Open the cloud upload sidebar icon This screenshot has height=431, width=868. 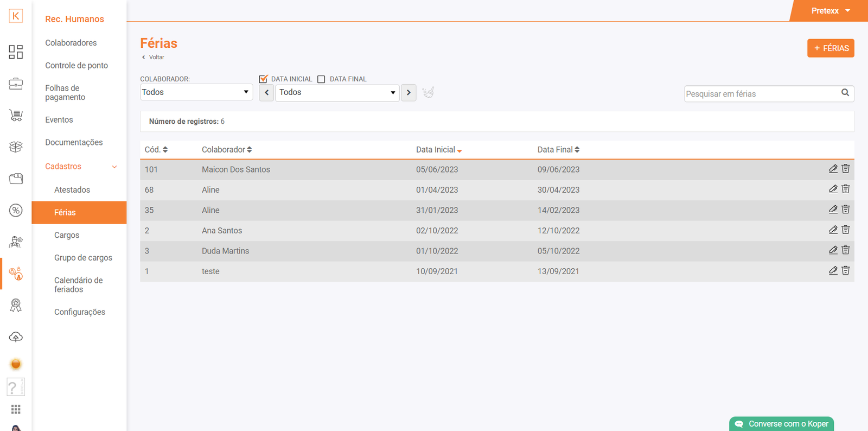coord(16,337)
